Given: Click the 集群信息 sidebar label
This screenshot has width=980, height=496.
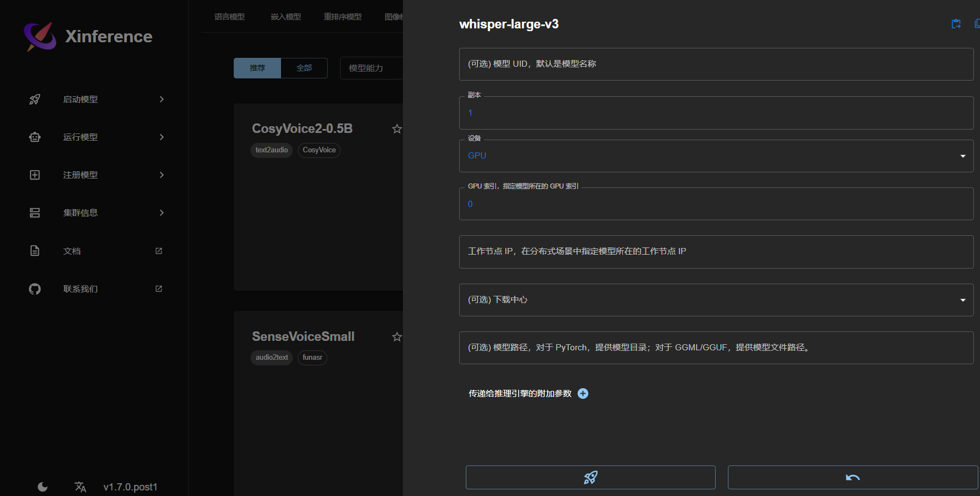Looking at the screenshot, I should coord(80,212).
